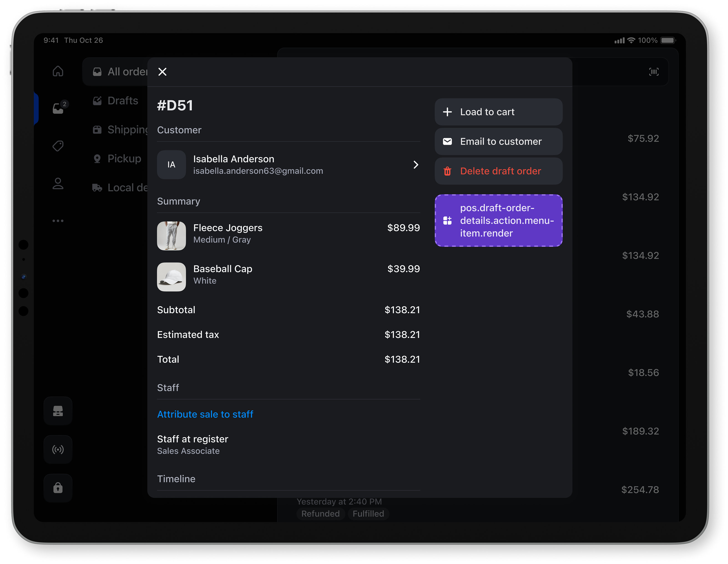Select the Drafts menu item
Screen dimensions: 728x564
coord(115,101)
